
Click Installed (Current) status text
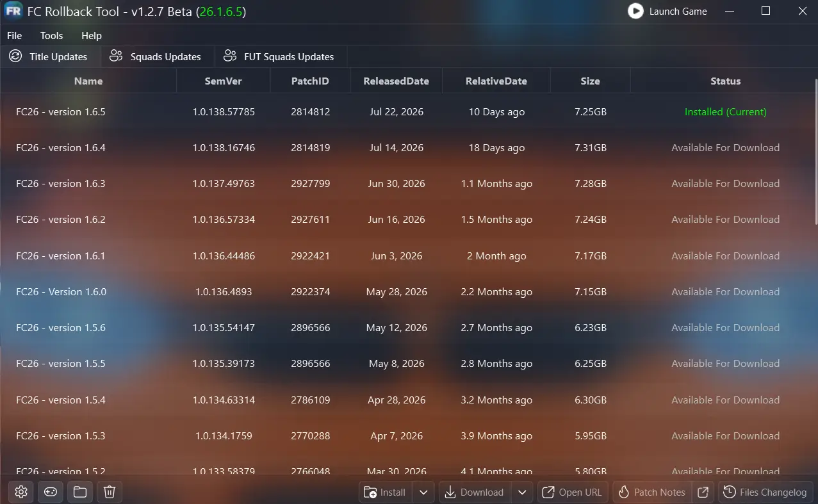[x=726, y=111]
